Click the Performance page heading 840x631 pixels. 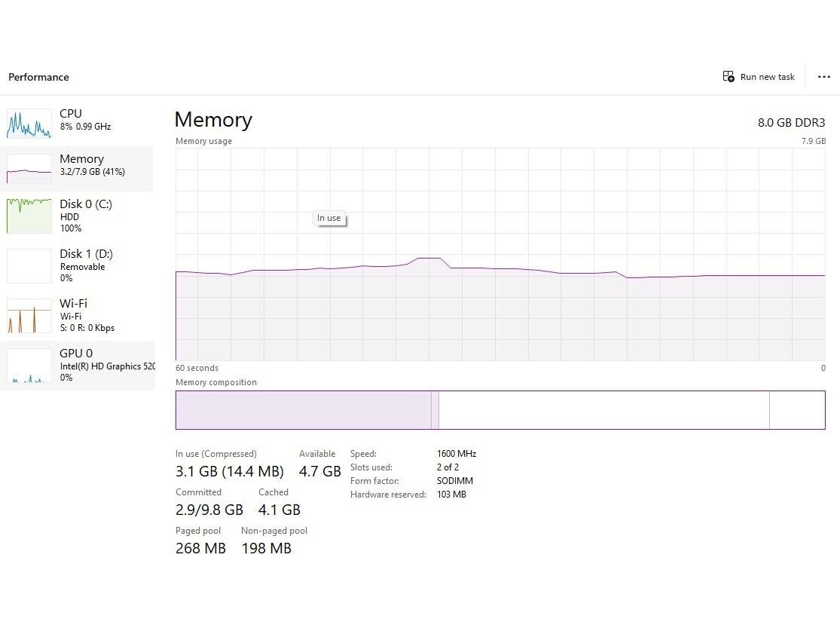tap(38, 77)
